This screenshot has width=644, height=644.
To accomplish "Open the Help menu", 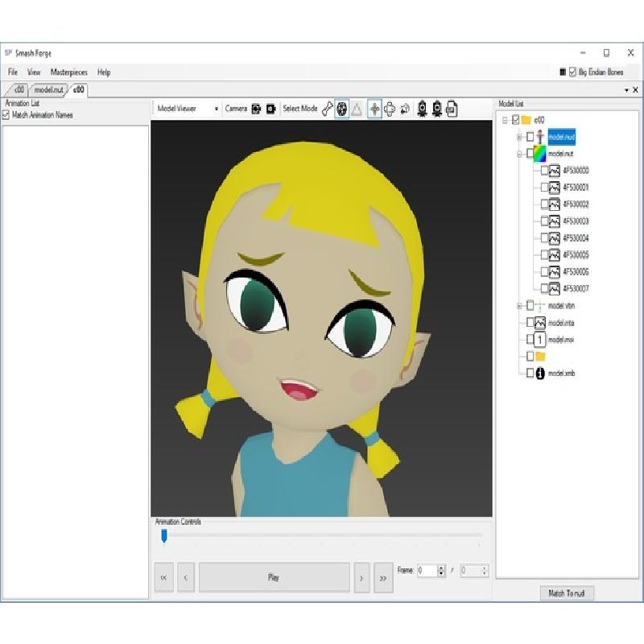I will (x=104, y=72).
